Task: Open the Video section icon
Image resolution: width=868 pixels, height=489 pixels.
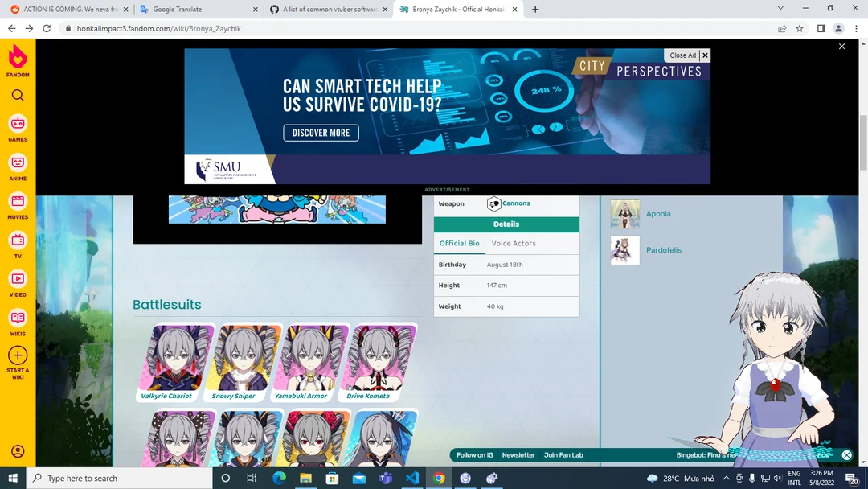Action: (17, 281)
